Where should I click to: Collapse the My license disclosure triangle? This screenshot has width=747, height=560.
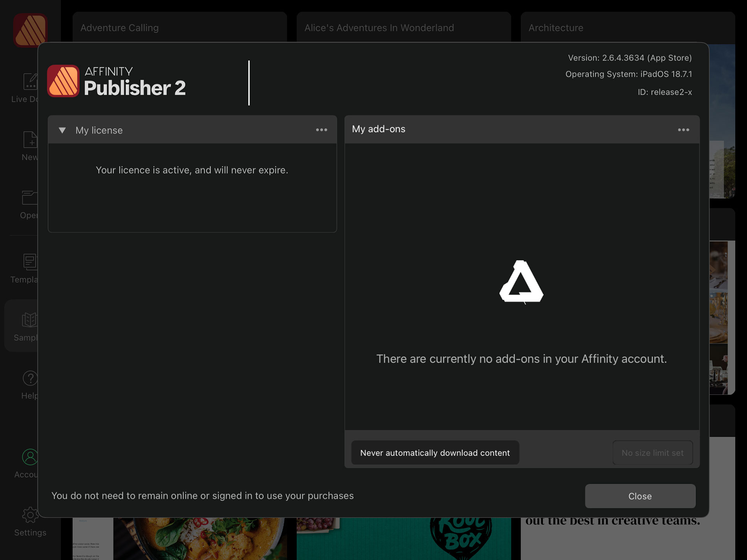(62, 130)
